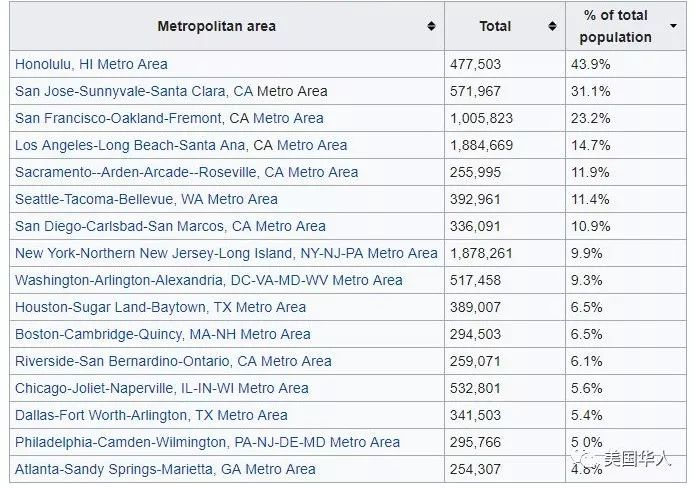Image resolution: width=694 pixels, height=489 pixels.
Task: Follow San Francisco-Oakland-Fremont Metro Area link
Action: [x=169, y=118]
